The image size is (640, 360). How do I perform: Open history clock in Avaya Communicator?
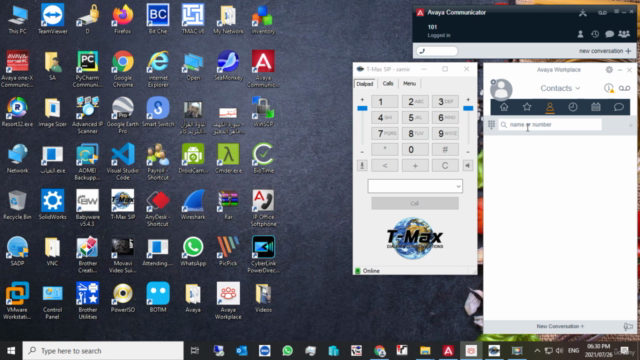[x=595, y=34]
